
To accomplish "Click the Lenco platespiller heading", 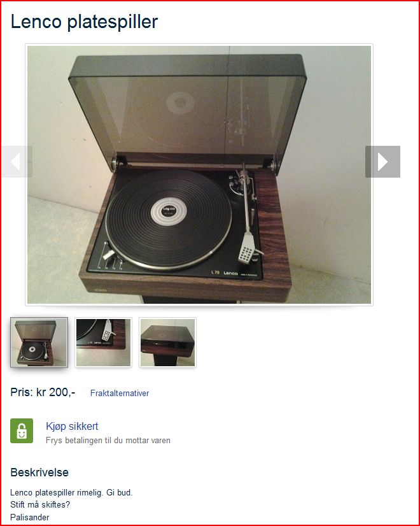I will point(84,22).
